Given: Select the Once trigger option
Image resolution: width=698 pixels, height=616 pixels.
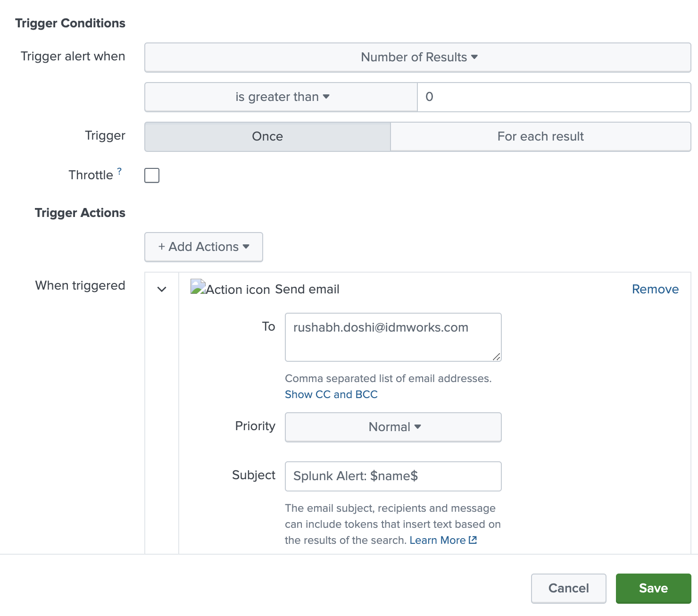Looking at the screenshot, I should [267, 137].
